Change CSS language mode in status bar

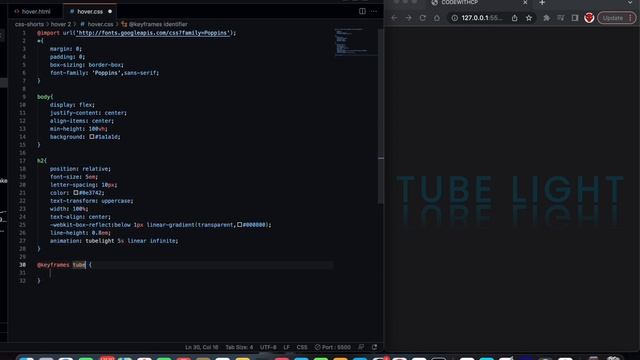point(302,347)
